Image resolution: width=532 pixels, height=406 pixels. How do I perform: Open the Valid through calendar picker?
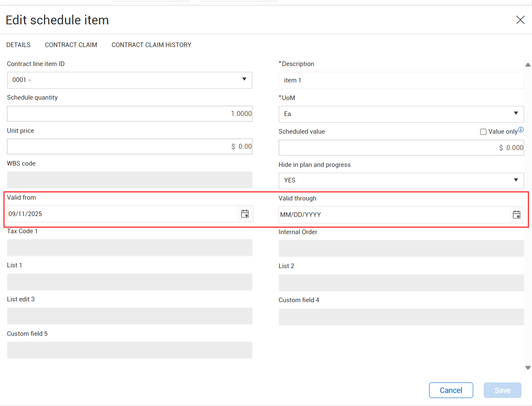pyautogui.click(x=516, y=215)
